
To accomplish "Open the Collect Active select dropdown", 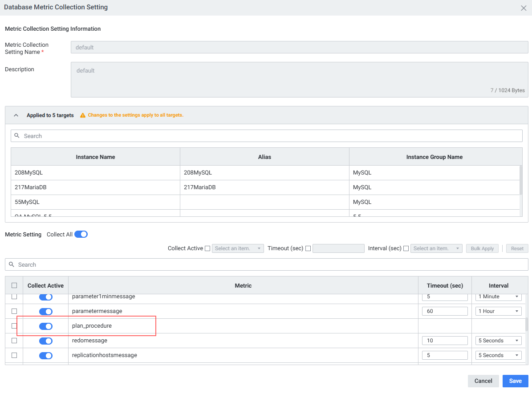I will tap(238, 248).
